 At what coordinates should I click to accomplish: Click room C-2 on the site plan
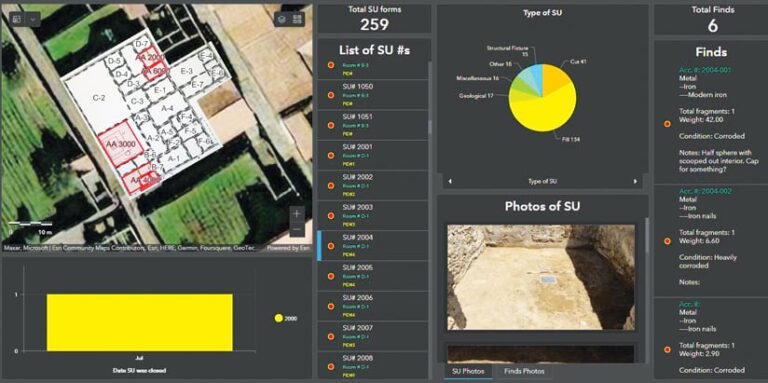[99, 98]
